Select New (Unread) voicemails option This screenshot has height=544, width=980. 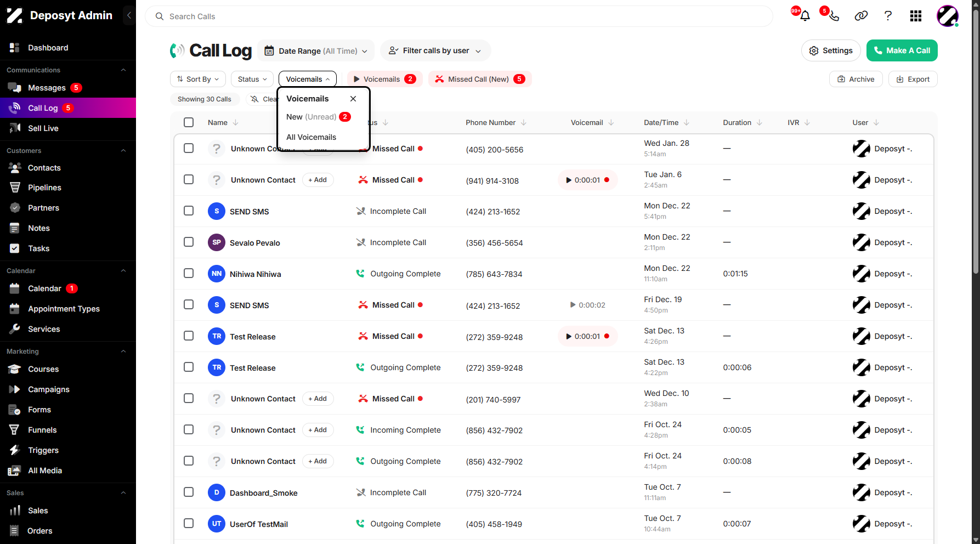point(318,117)
